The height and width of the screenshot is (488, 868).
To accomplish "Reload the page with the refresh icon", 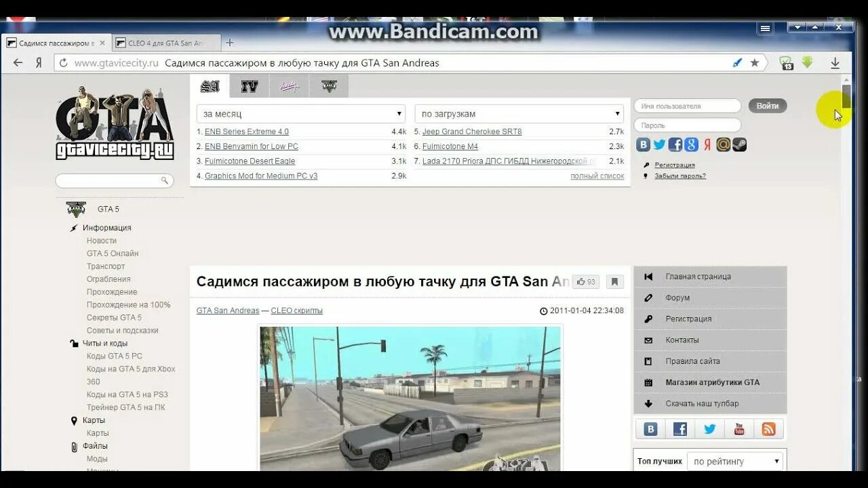I will (x=63, y=63).
